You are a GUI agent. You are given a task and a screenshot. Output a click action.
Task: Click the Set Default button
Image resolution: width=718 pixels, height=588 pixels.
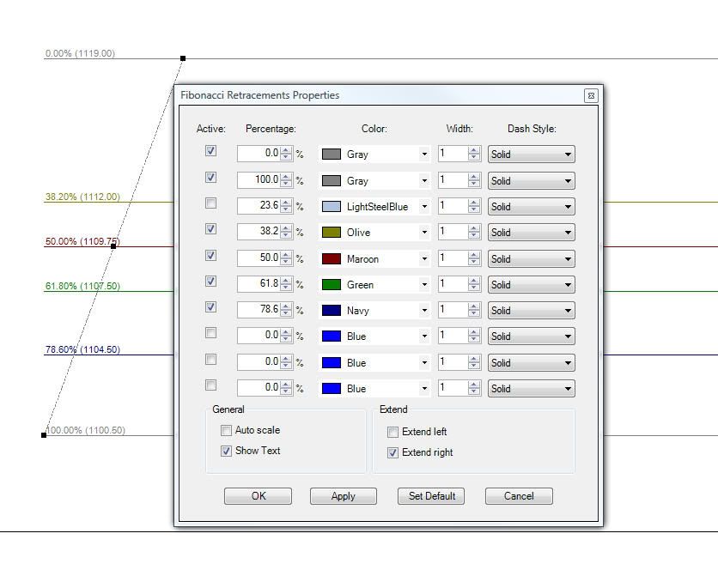tap(431, 496)
